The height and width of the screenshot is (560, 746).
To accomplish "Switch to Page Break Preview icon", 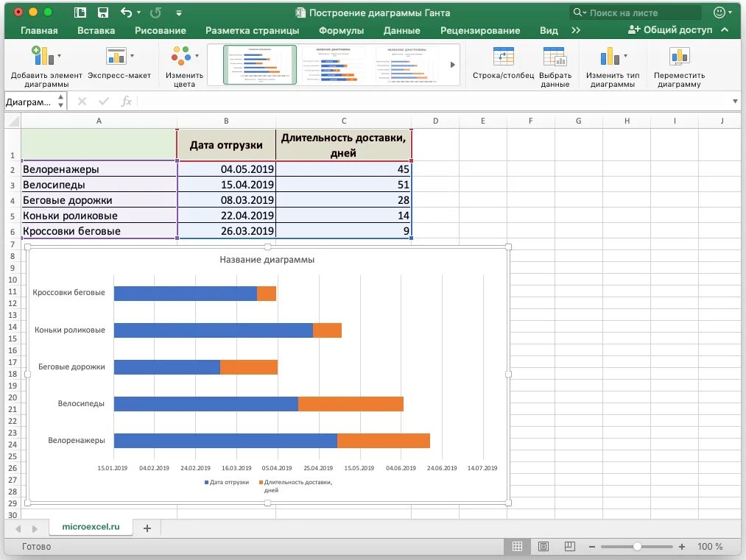I will [569, 547].
